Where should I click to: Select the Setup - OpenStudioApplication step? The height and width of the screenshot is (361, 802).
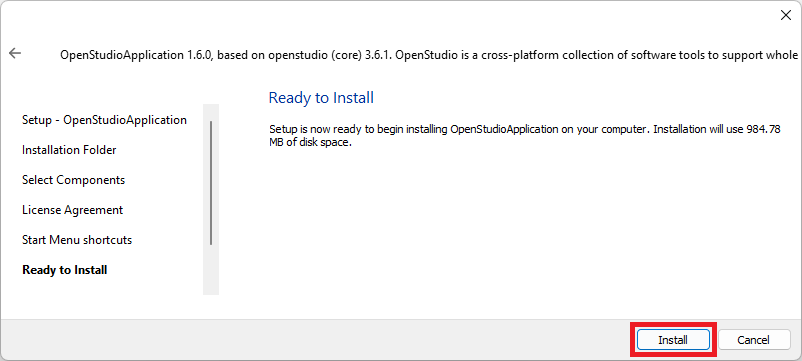pos(104,120)
